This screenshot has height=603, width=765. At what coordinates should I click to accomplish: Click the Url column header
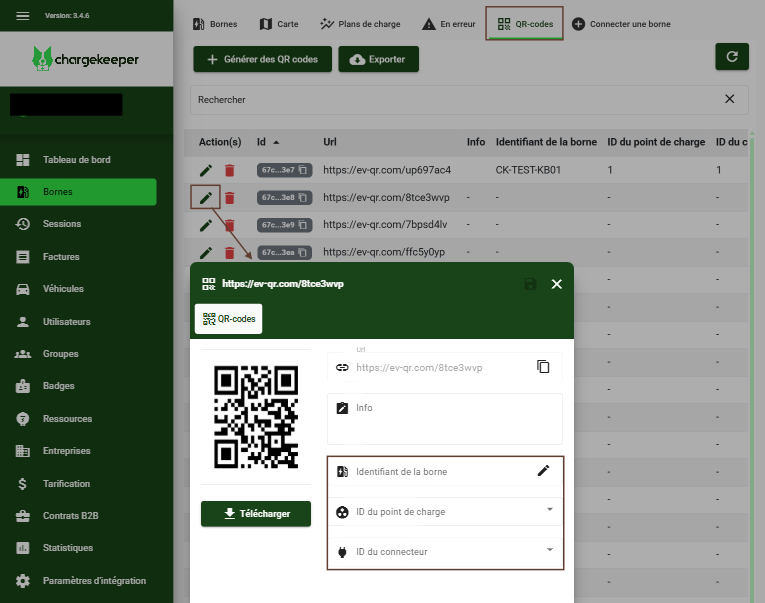point(330,142)
